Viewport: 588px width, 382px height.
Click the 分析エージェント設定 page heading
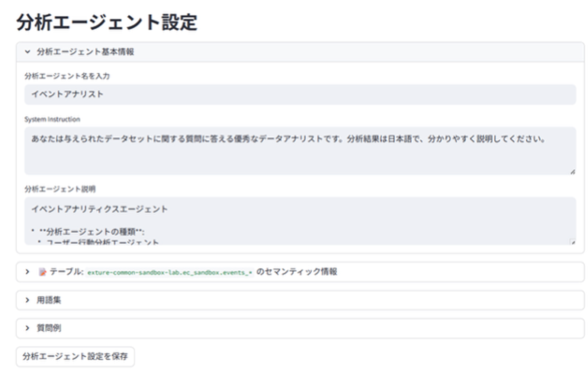[107, 22]
